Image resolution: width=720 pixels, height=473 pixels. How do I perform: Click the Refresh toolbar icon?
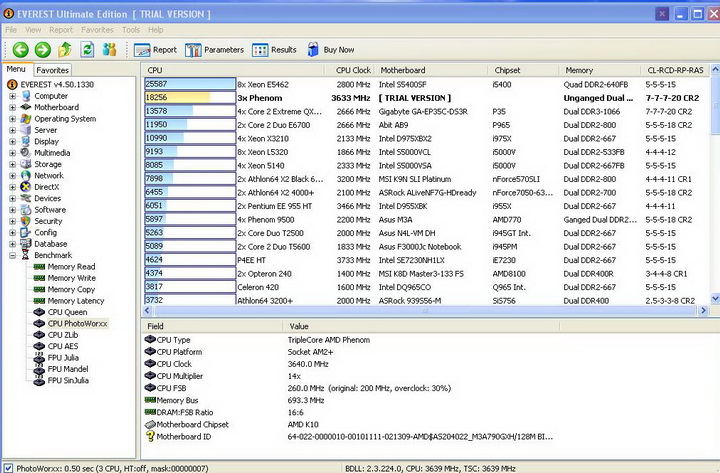tap(87, 50)
